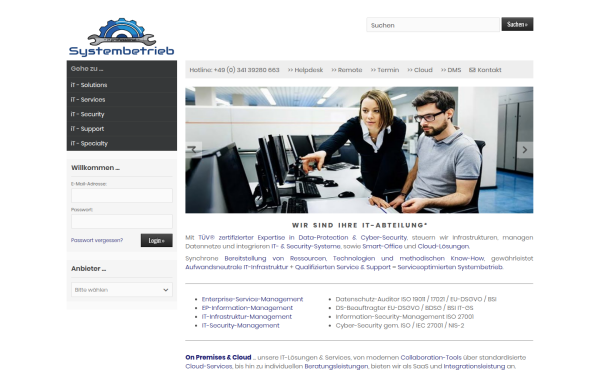This screenshot has height=375, width=600.
Task: Click 'Integrationsleistung' link
Action: pos(474,366)
